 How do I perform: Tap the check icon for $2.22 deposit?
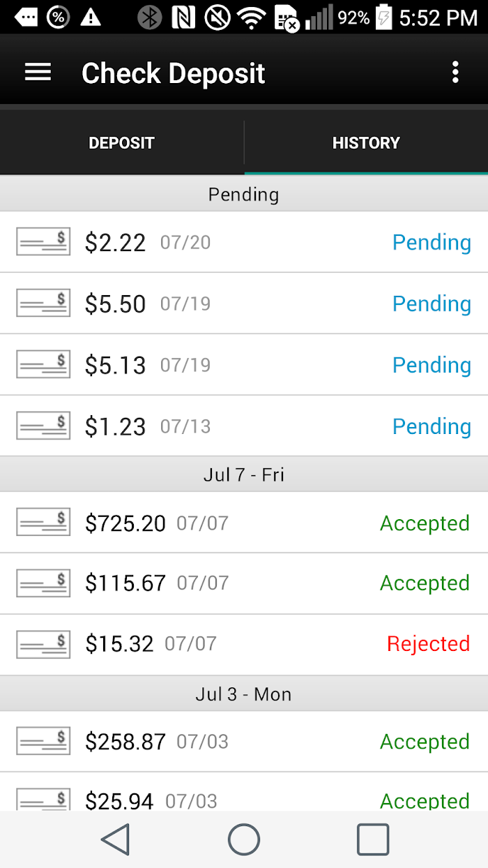click(x=43, y=241)
